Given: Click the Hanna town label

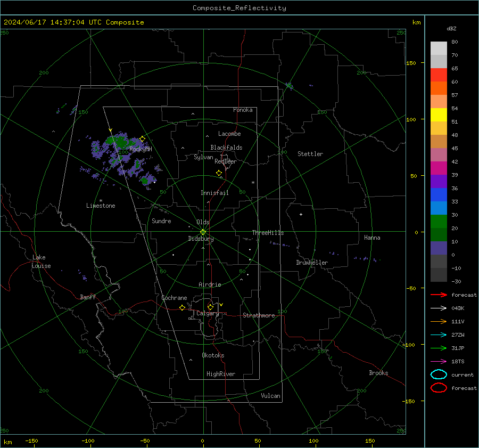Looking at the screenshot, I should point(372,238).
